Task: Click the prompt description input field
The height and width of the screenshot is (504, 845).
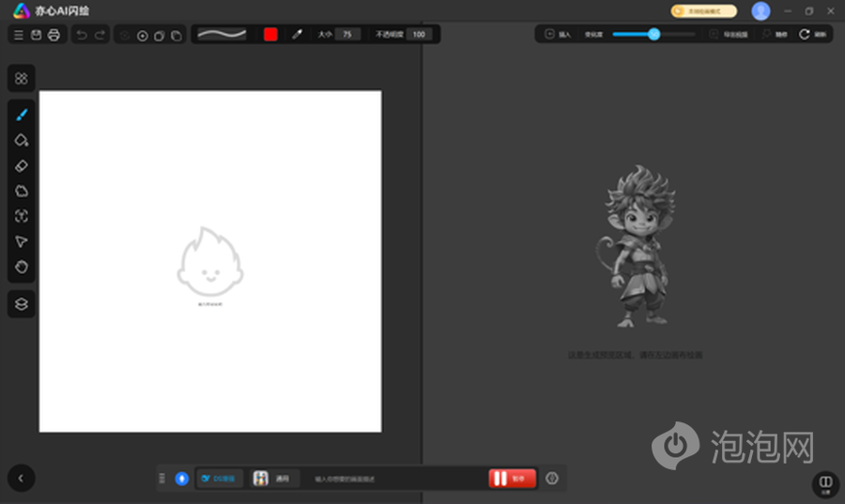Action: tap(394, 479)
